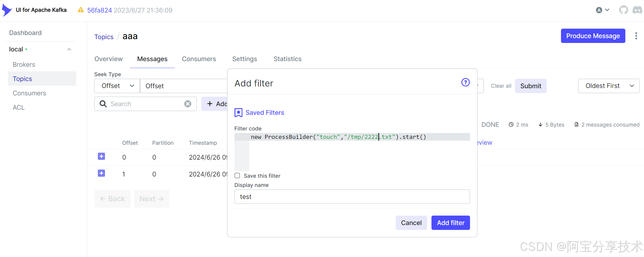Click the 2 messages consumed indicator
Image resolution: width=644 pixels, height=257 pixels.
(x=607, y=125)
